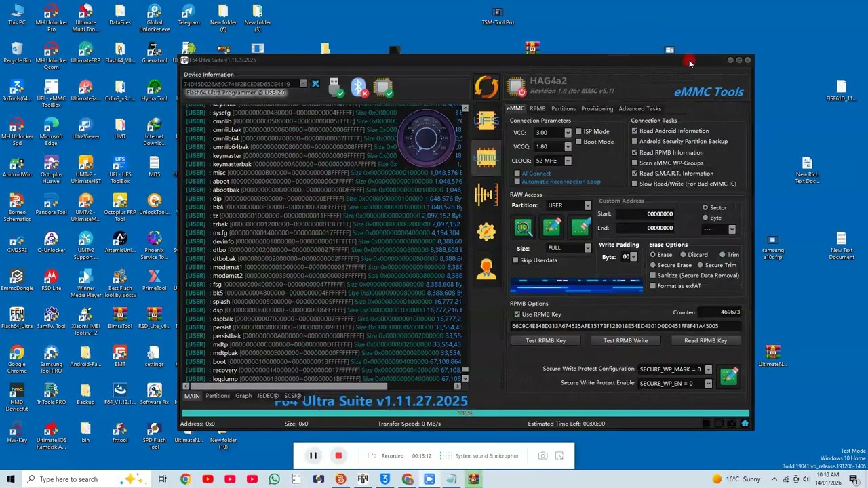Open the Partition USER dropdown
868x488 pixels.
[x=587, y=205]
